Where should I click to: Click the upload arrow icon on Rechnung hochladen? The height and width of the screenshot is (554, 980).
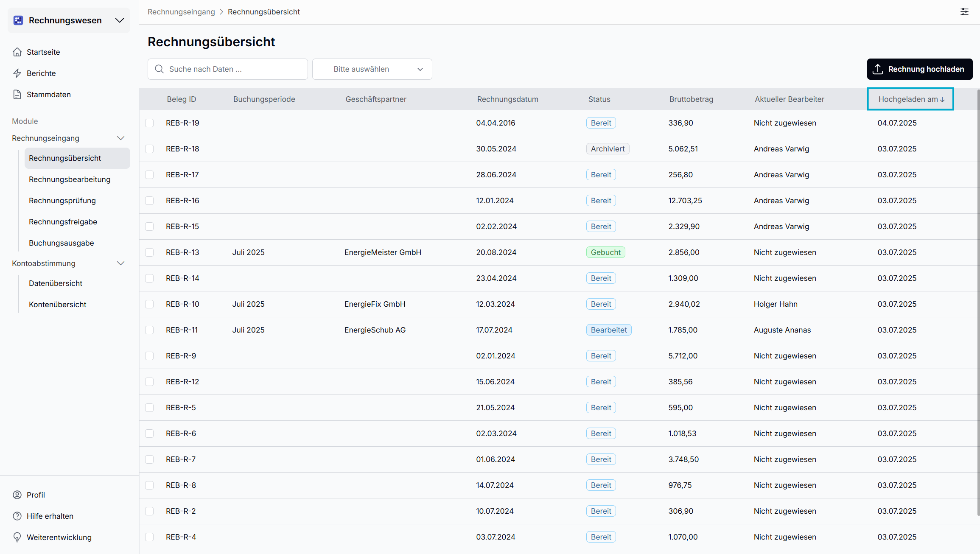tap(878, 69)
